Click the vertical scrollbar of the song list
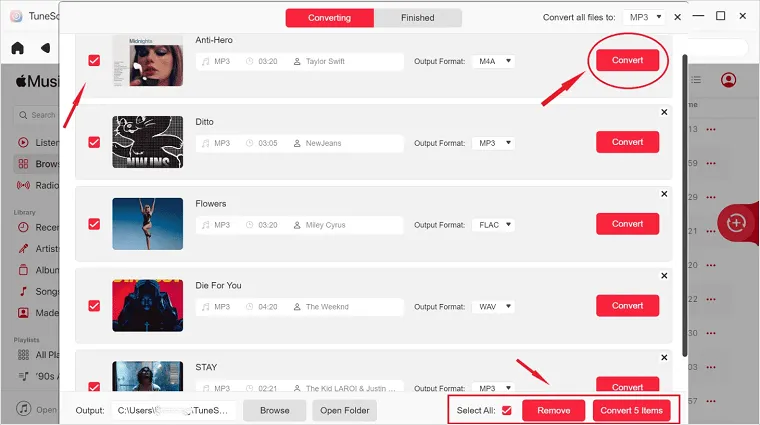Screen dimensions: 760x425 [x=684, y=206]
